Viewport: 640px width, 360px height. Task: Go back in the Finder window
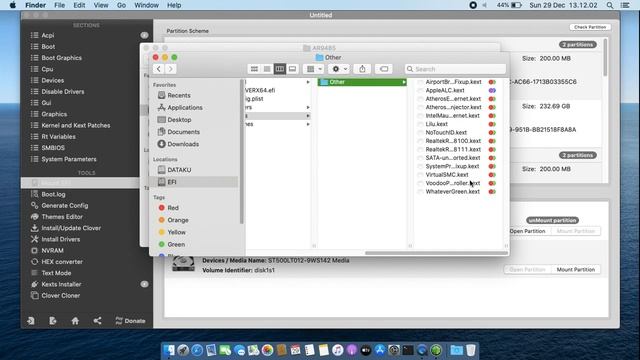(x=159, y=69)
